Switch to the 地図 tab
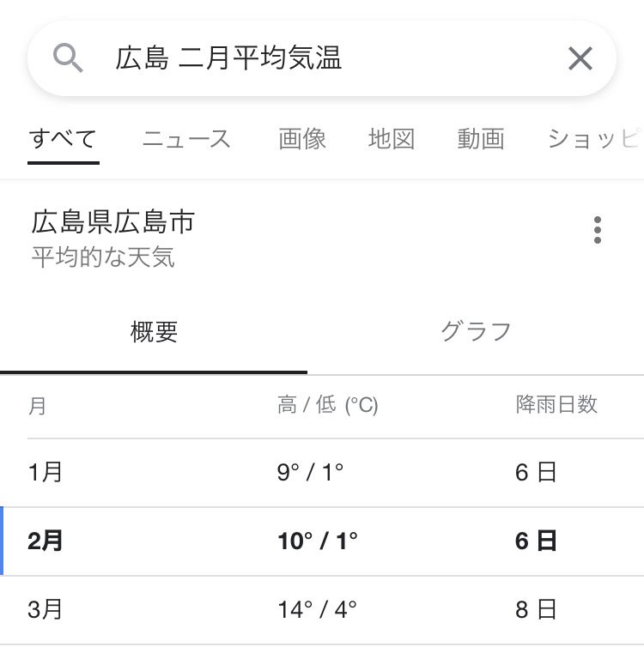Screen dimensions: 644x659 point(392,139)
